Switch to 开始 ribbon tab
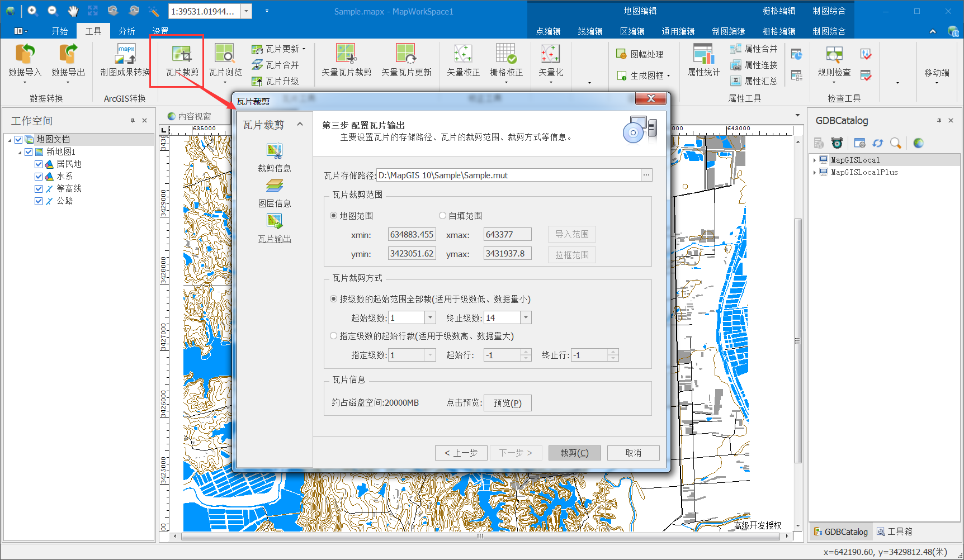 coord(59,31)
